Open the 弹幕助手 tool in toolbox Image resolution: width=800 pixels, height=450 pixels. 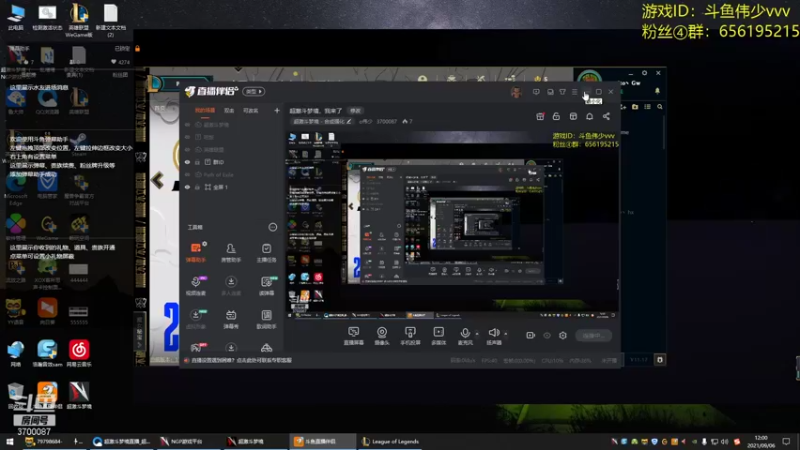point(196,252)
